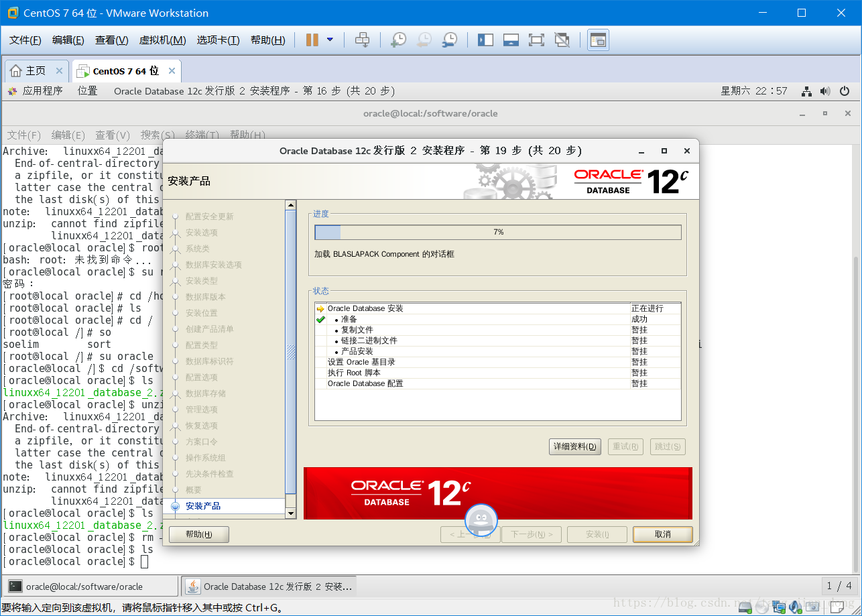
Task: Click the 执行 Root 脚本 status row
Action: (497, 373)
